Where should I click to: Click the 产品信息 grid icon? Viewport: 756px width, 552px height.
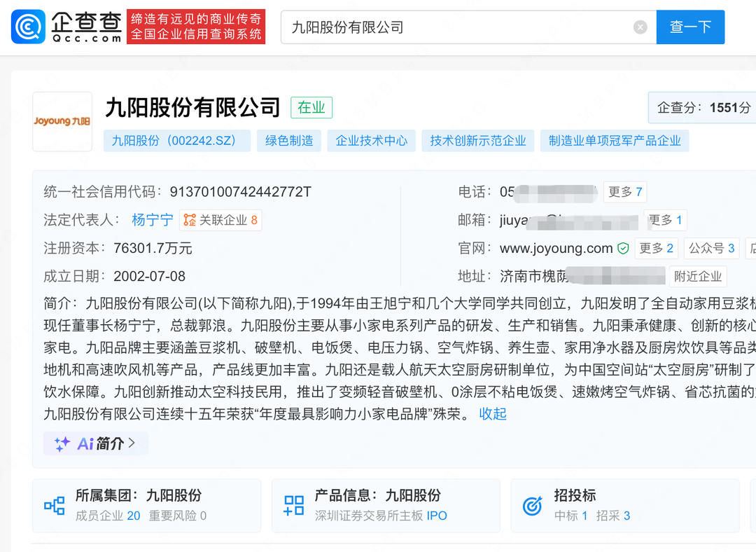294,505
